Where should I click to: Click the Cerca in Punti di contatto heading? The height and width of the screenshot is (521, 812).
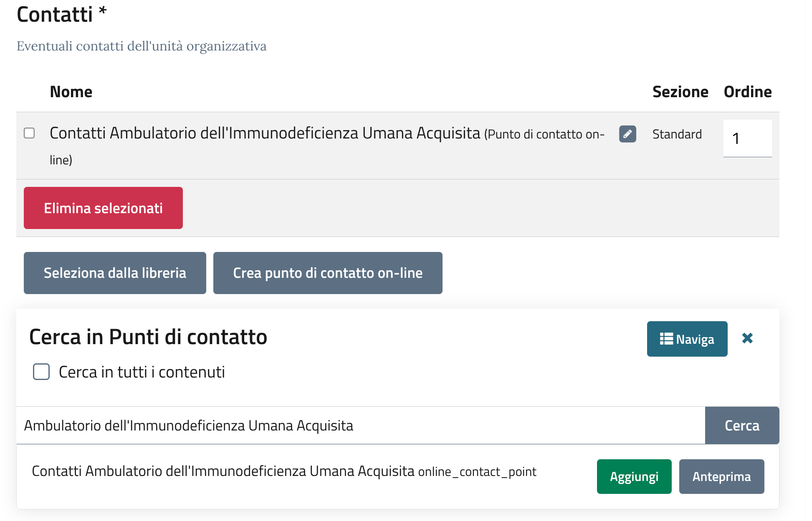point(148,337)
